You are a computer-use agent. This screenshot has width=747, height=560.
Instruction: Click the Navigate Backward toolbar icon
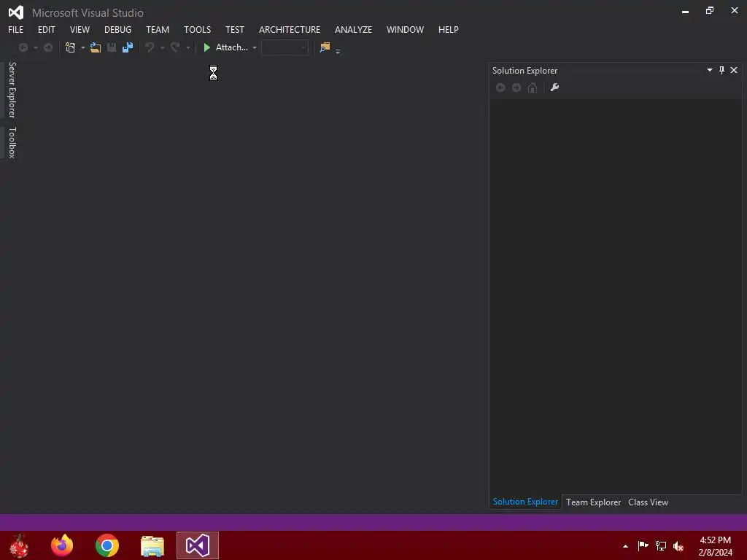pyautogui.click(x=23, y=47)
